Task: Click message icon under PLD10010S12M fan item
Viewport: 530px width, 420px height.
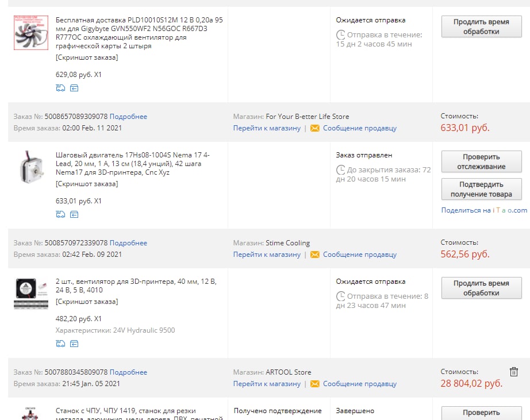Action: 74,88
